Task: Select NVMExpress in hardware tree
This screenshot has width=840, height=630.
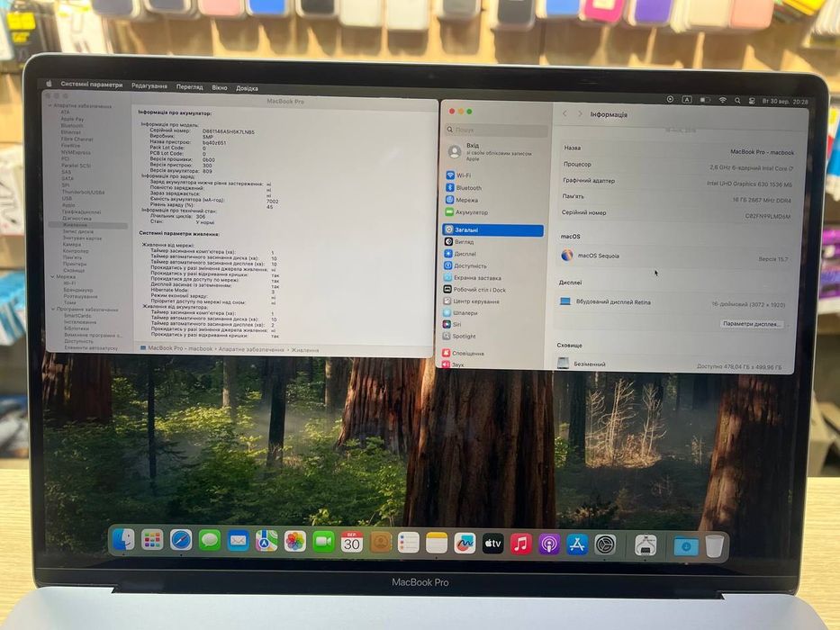Action: [x=76, y=152]
